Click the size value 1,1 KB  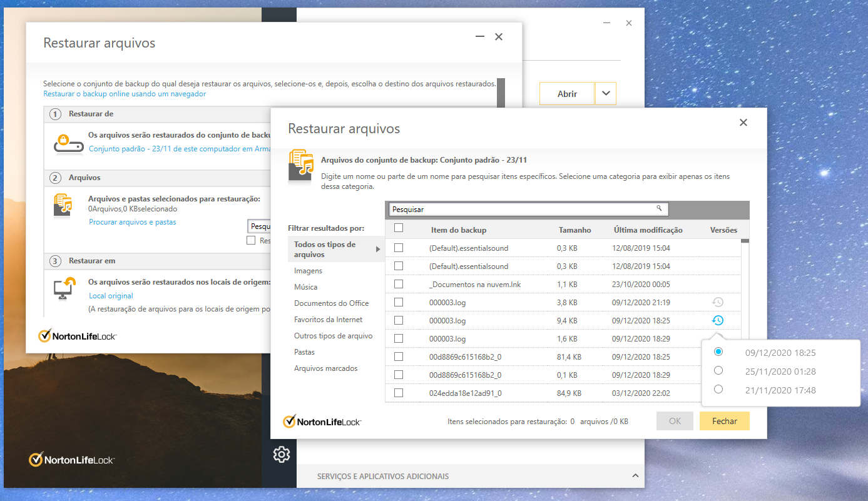coord(567,285)
